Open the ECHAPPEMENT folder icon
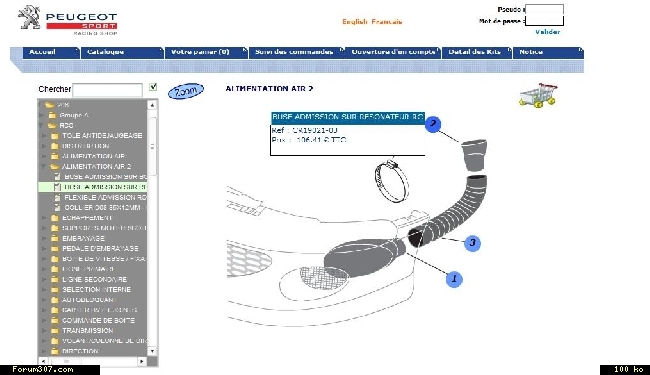 click(55, 218)
